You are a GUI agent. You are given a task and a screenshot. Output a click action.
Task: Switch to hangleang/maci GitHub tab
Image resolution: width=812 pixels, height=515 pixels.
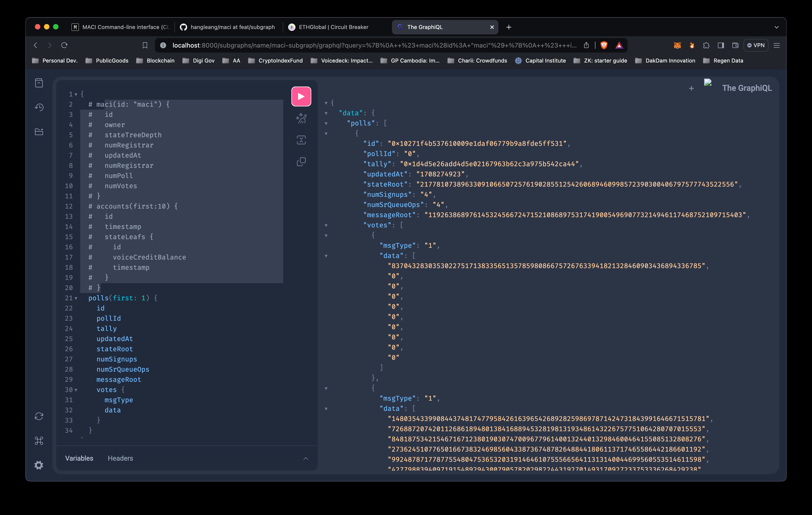pyautogui.click(x=228, y=27)
